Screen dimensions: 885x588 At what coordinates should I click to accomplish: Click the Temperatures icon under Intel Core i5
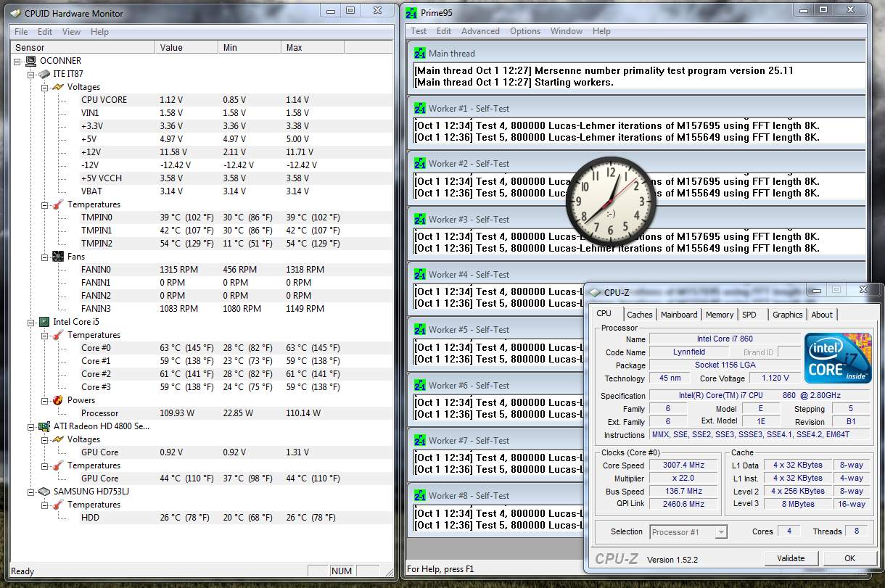point(58,335)
